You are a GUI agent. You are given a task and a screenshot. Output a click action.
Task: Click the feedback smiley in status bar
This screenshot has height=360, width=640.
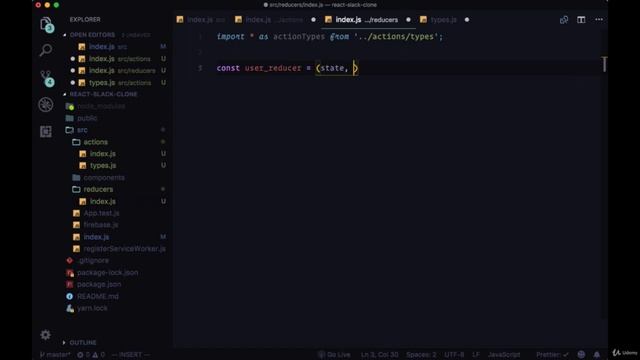tap(581, 354)
